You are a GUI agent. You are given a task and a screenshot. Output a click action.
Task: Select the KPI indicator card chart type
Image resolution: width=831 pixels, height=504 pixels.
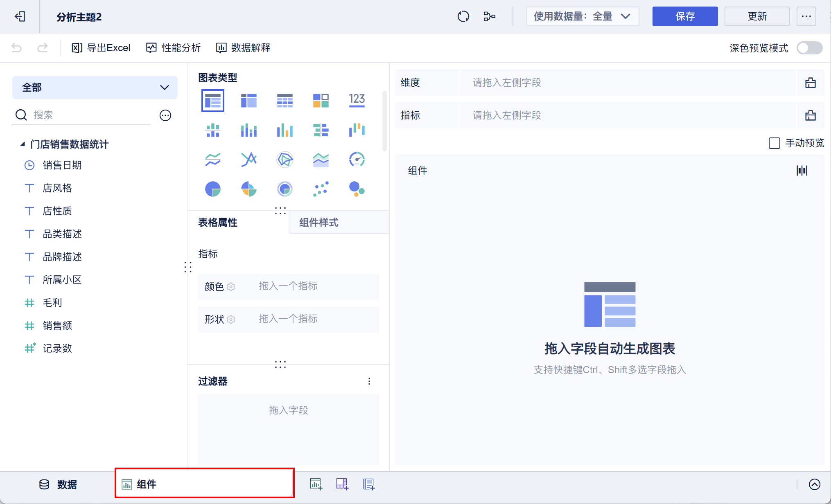click(x=357, y=99)
